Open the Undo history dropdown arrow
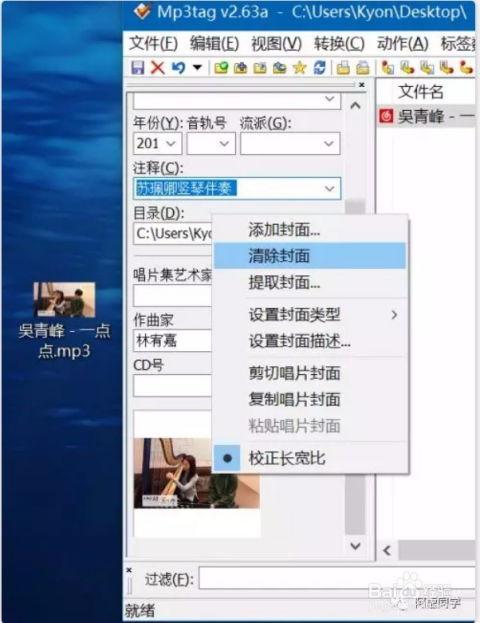Screen dimensions: 480x623 pyautogui.click(x=197, y=67)
